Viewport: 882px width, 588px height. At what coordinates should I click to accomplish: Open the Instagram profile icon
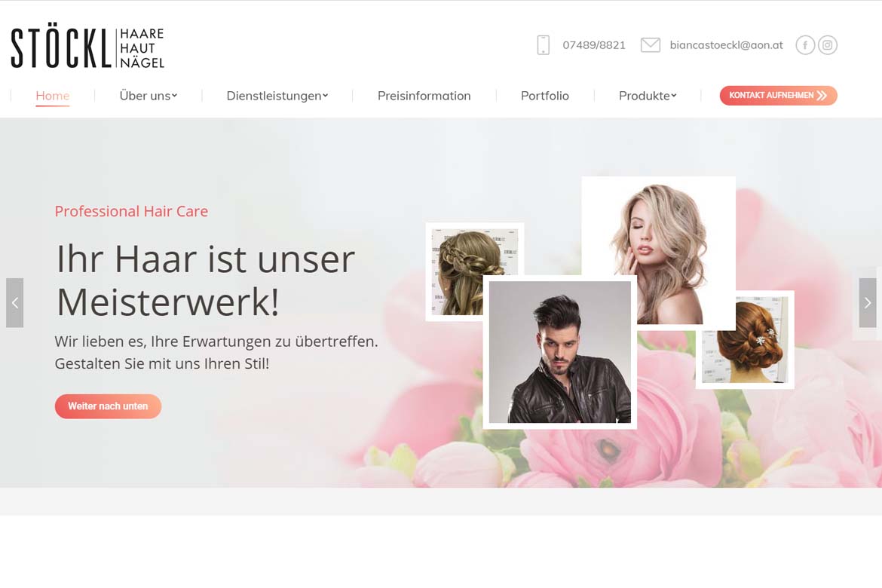[828, 45]
